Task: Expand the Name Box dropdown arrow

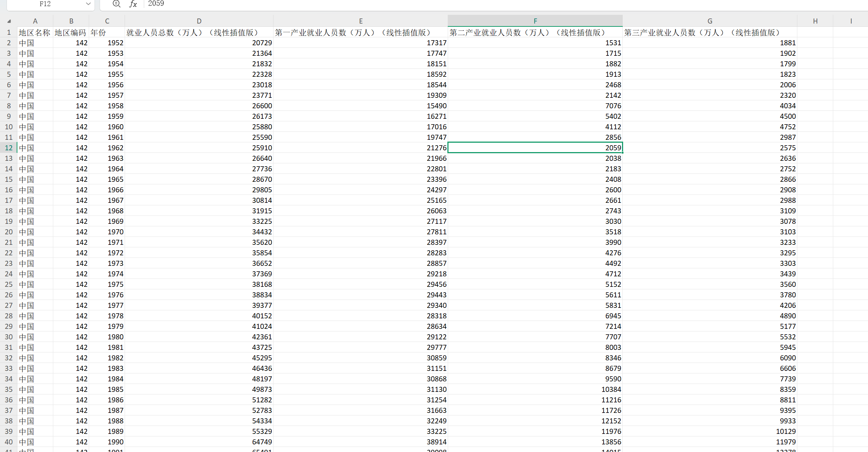Action: point(88,4)
